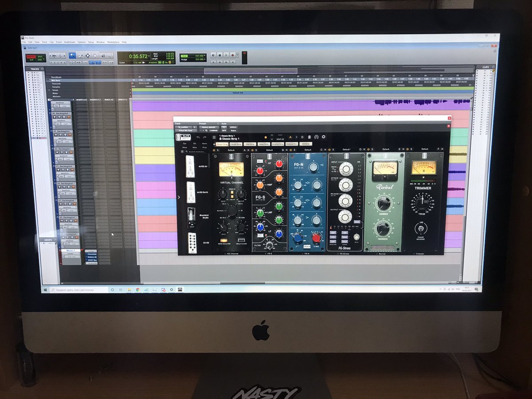Select the Blackbird Studio module thumbnail
The image size is (532, 399).
(192, 217)
